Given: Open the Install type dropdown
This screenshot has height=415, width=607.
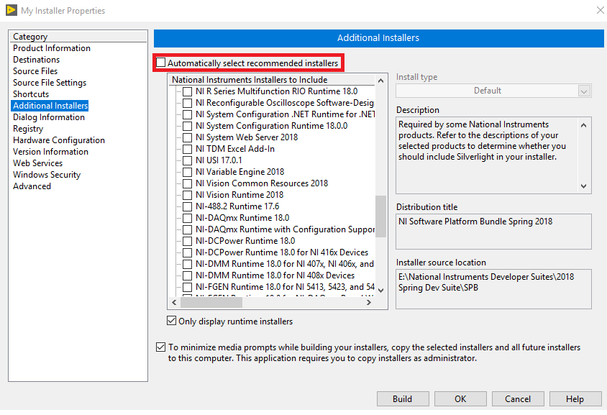Looking at the screenshot, I should (x=494, y=91).
